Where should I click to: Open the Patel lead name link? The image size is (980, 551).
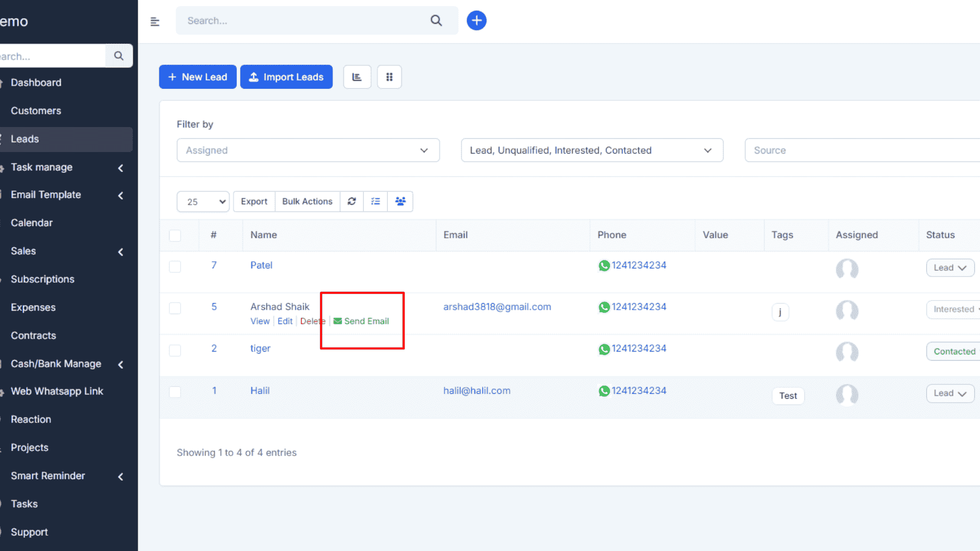(x=261, y=265)
